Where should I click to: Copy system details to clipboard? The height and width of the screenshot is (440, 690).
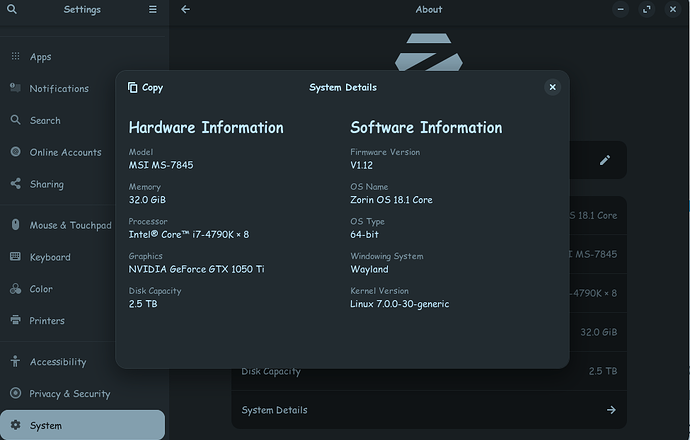point(146,88)
